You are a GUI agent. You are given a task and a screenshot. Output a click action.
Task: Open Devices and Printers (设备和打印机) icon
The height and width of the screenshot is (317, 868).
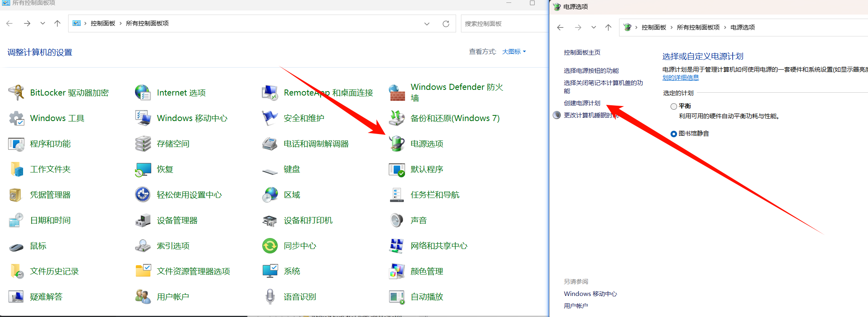(270, 220)
